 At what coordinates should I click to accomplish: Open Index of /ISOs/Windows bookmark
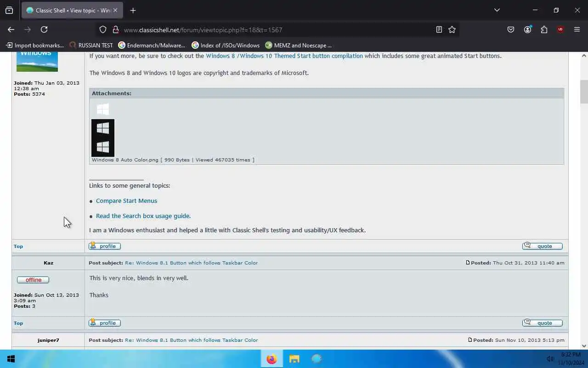coord(226,45)
